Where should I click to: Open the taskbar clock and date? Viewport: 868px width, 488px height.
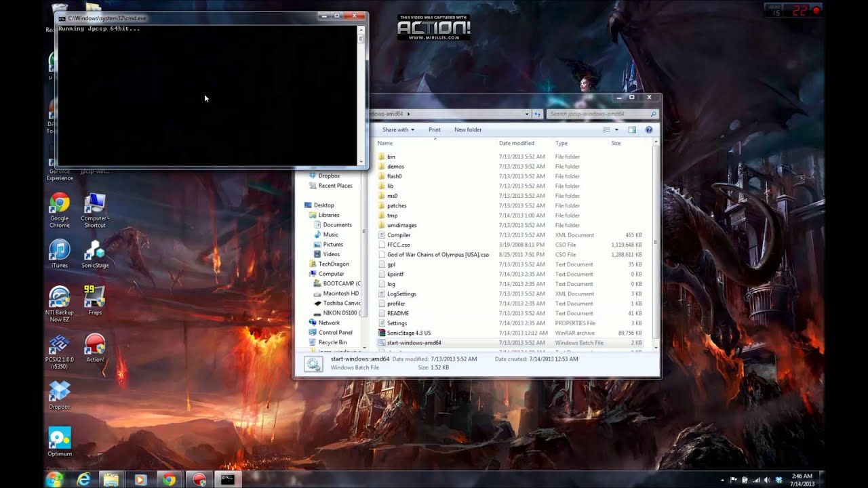[802, 479]
